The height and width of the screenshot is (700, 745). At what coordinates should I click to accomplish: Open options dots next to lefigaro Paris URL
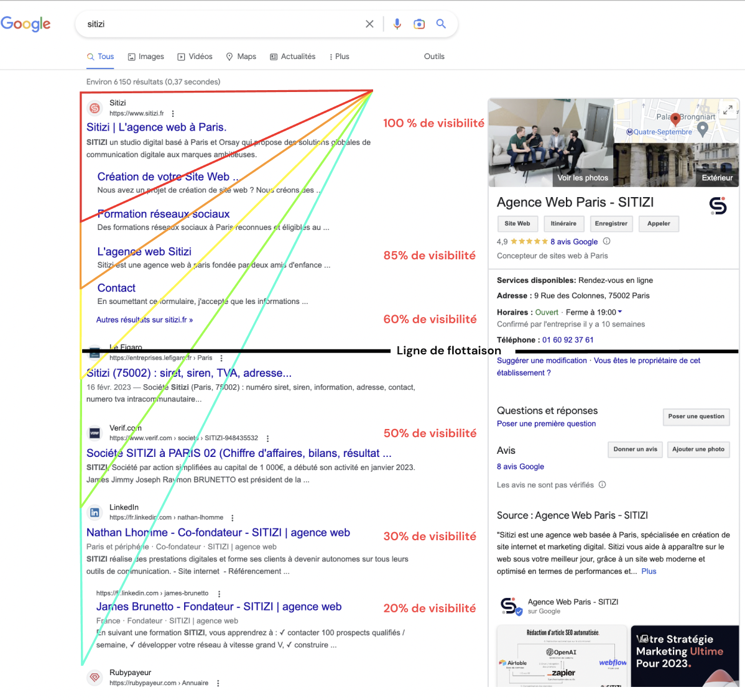tap(221, 358)
